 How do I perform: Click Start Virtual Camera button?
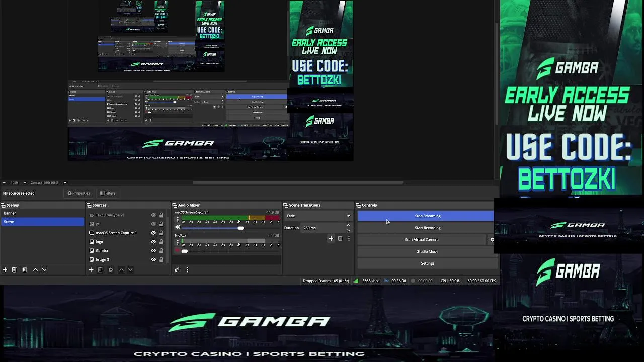click(x=422, y=240)
